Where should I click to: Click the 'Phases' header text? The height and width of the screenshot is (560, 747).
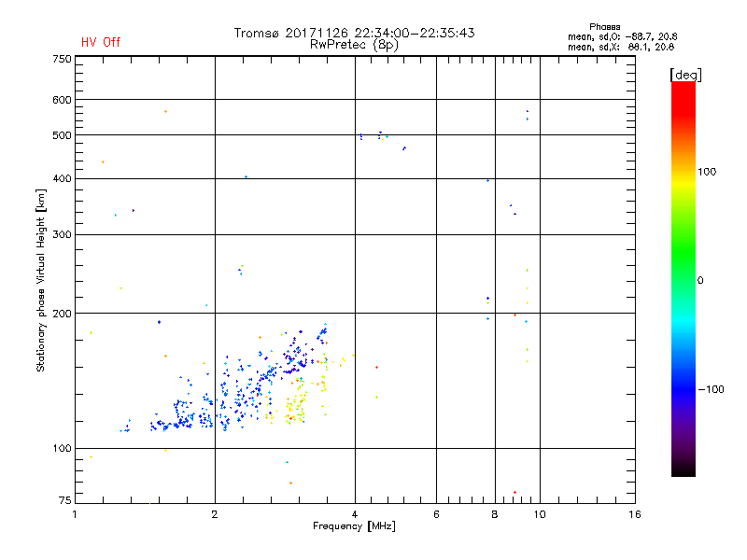[x=604, y=27]
